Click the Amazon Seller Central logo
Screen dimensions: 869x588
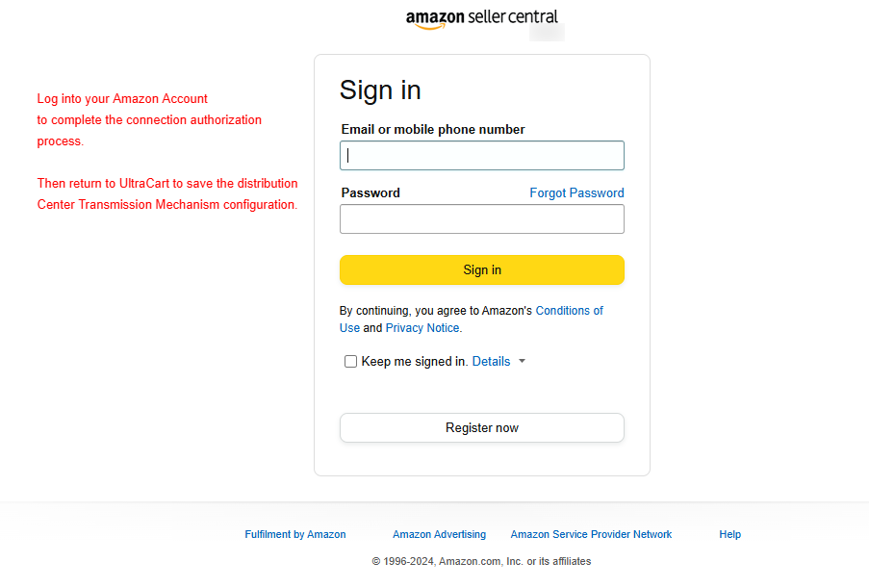[x=481, y=19]
